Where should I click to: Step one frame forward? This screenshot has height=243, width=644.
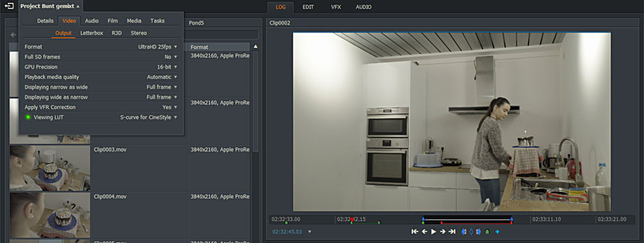[x=443, y=232]
